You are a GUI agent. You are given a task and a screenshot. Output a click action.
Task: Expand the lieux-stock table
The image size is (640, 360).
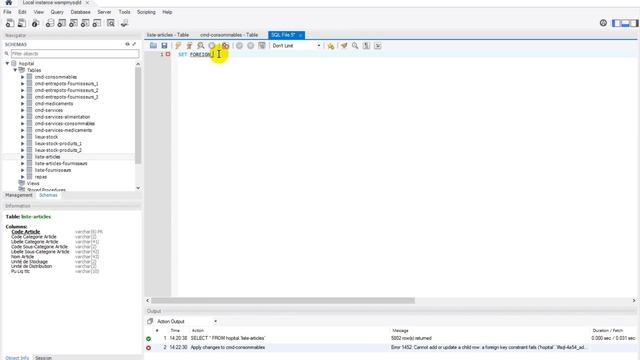23,137
